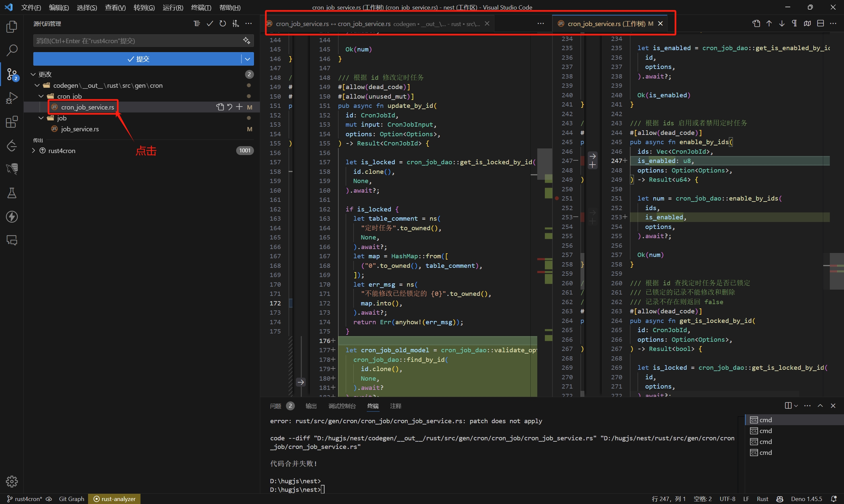The image size is (844, 504).
Task: Go to next change arrow in editor toolbar
Action: (x=782, y=23)
